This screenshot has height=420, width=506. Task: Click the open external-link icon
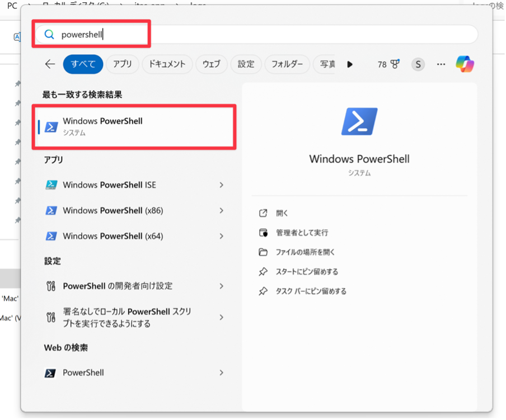[263, 213]
